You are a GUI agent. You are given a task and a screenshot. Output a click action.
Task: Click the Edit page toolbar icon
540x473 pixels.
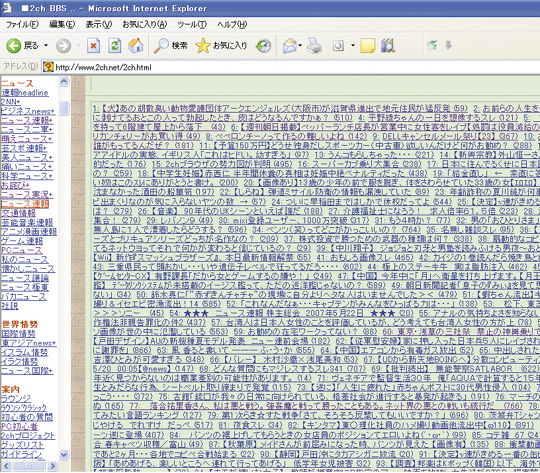coord(338,45)
